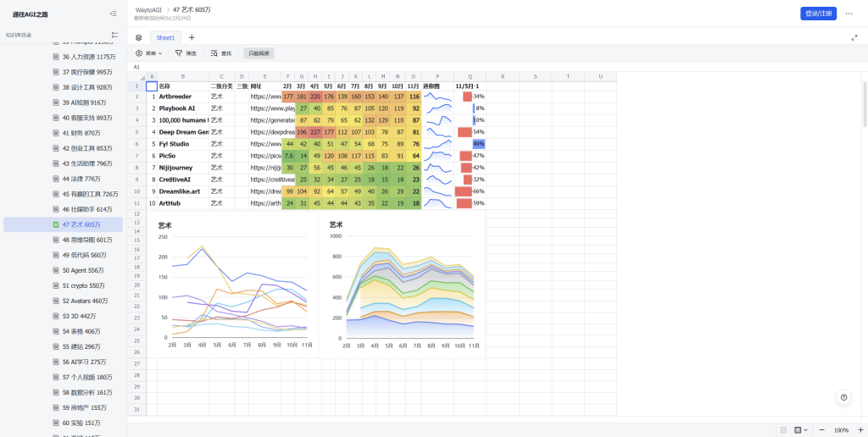Select the Artbreeder name cell

click(183, 97)
